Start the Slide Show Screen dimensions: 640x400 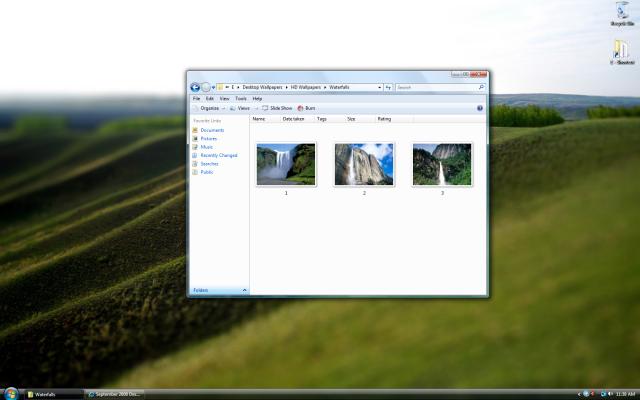(x=278, y=108)
